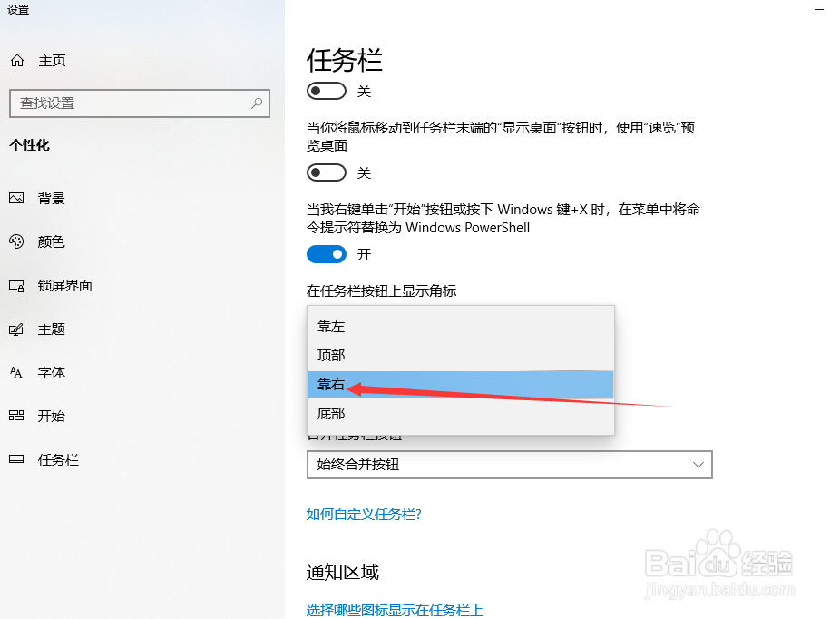The height and width of the screenshot is (619, 840).
Task: Open the Taskbar (任务栏) sidebar item
Action: click(58, 460)
